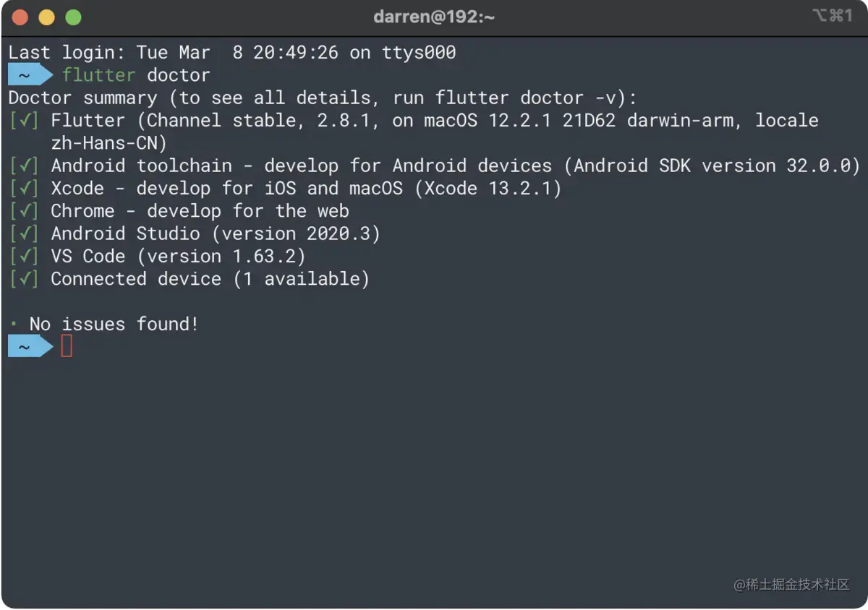Click the yellow minimize window button
868x610 pixels.
coord(46,17)
